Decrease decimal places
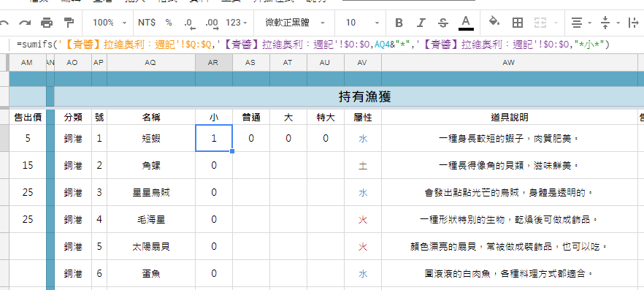The height and width of the screenshot is (290, 644). click(190, 23)
